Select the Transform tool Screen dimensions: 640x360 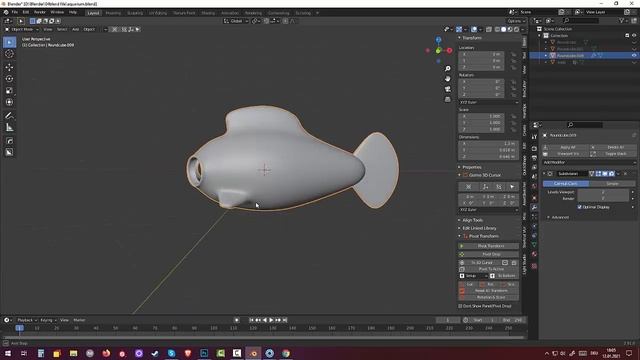tap(9, 102)
